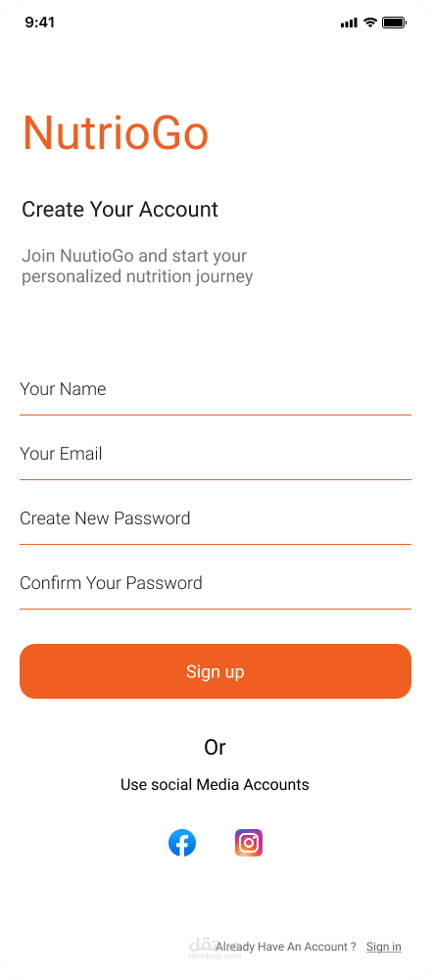Tap the orange Sign up button
Viewport: 431px width, 980px height.
[215, 671]
